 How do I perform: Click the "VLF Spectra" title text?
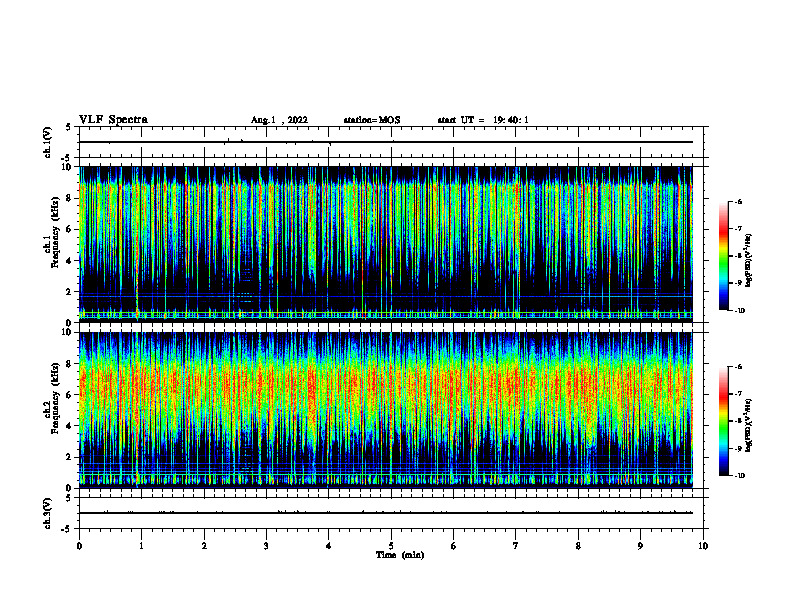click(x=113, y=120)
